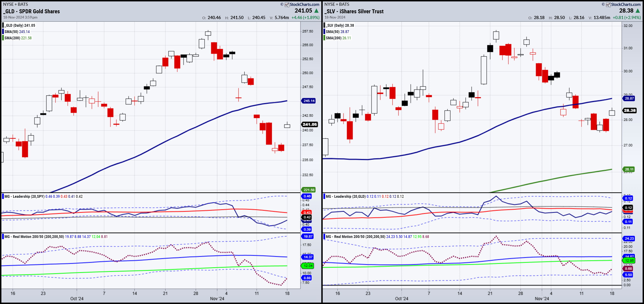The image size is (644, 304).
Task: Click the SLV high value H: 28.50
Action: tap(557, 17)
